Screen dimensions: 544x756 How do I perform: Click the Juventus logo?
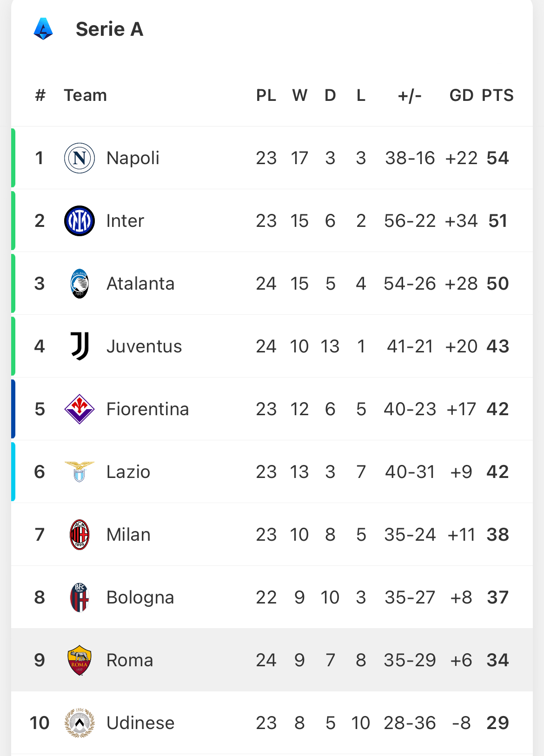(80, 346)
